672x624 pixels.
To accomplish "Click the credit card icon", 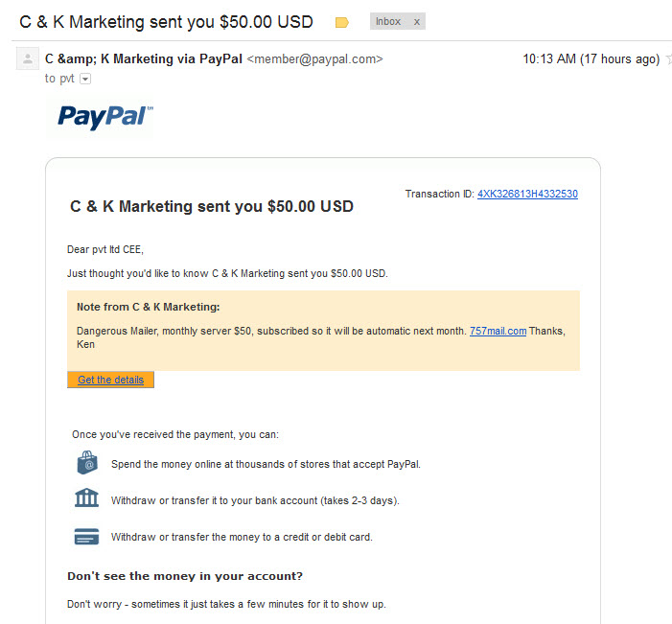I will [86, 536].
